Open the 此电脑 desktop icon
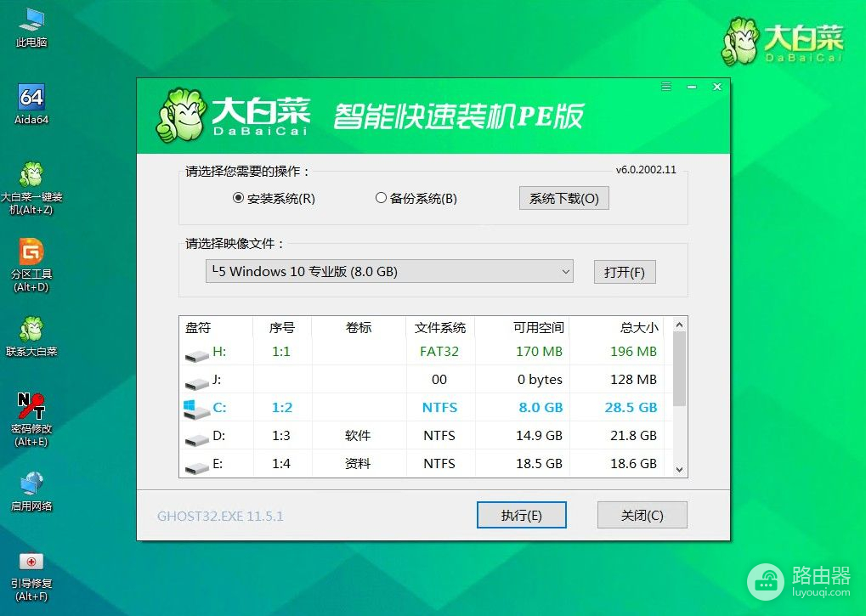Screen dimensions: 866x616 click(31, 27)
